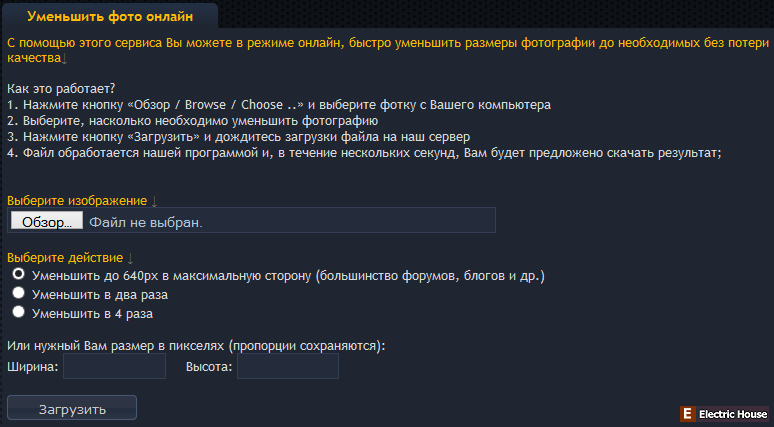Click the Или нужный Вам размер text line
Screen dimensions: 774x427
tap(196, 346)
